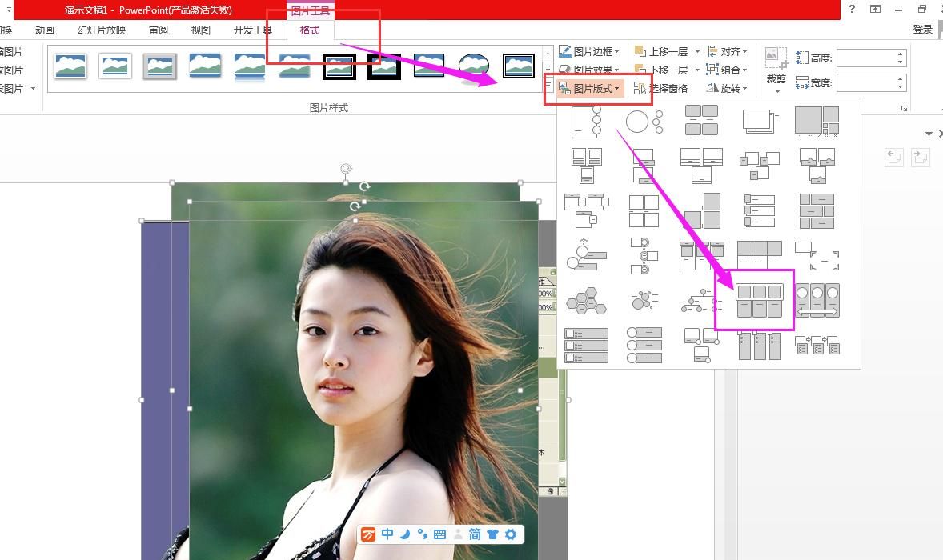Choose the hexagon cluster picture layout
943x560 pixels.
586,301
